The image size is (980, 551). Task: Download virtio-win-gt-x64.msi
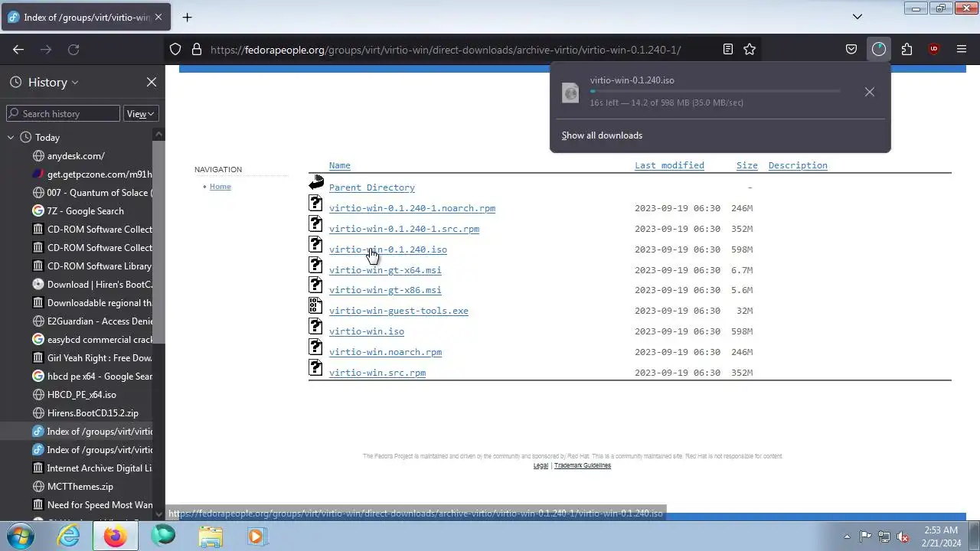pyautogui.click(x=385, y=270)
